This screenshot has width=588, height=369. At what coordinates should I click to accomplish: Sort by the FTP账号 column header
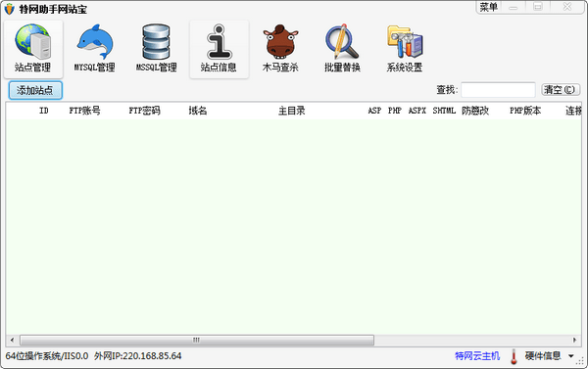[x=84, y=111]
